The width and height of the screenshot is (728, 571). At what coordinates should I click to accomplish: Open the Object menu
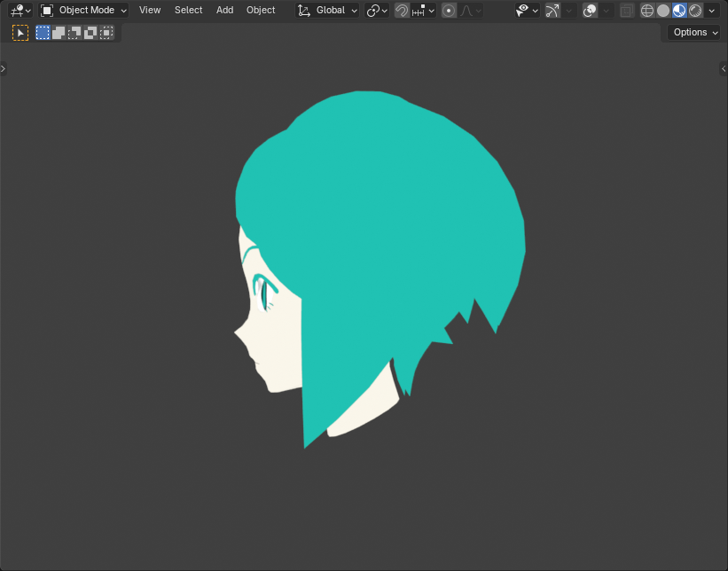point(261,11)
